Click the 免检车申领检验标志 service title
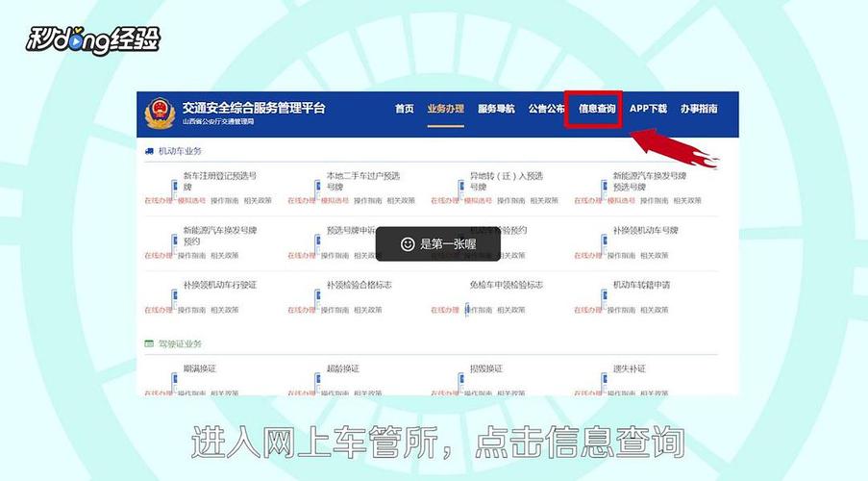Screen dimensions: 868x481 [507, 285]
